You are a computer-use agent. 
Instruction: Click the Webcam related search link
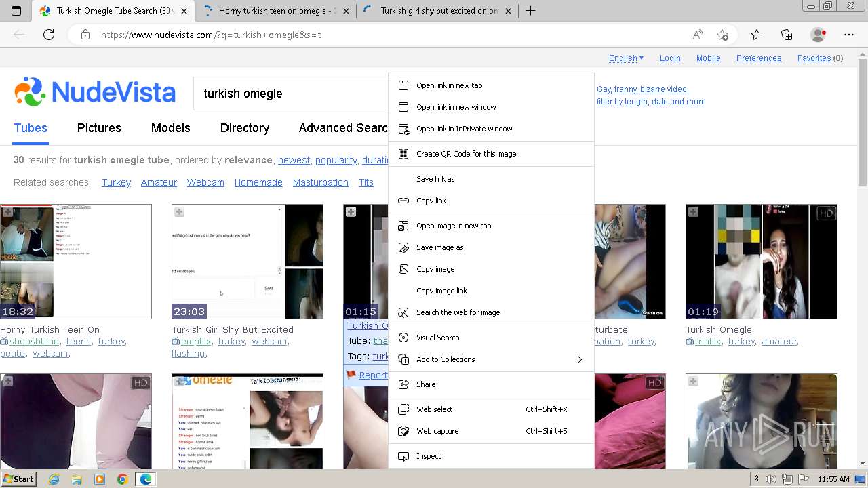(205, 182)
